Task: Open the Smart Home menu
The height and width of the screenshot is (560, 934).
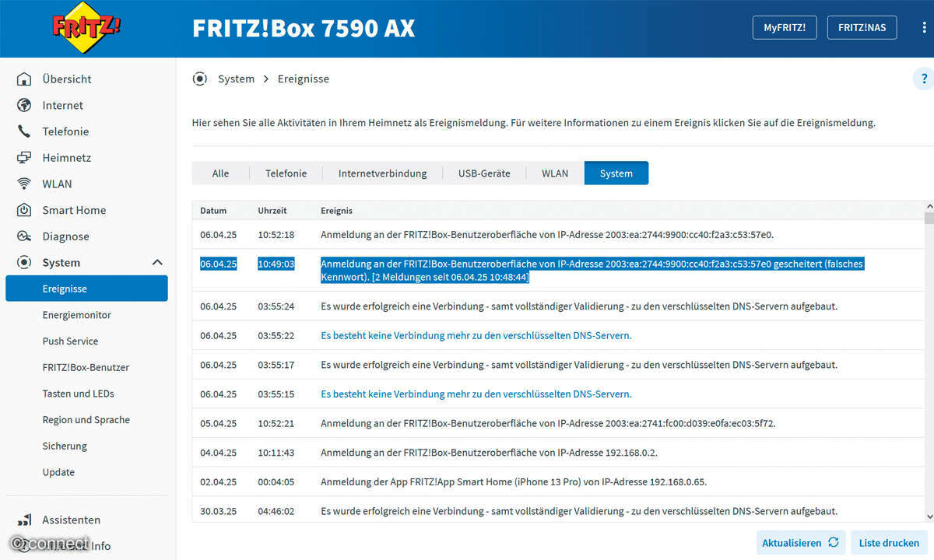Action: pos(74,210)
